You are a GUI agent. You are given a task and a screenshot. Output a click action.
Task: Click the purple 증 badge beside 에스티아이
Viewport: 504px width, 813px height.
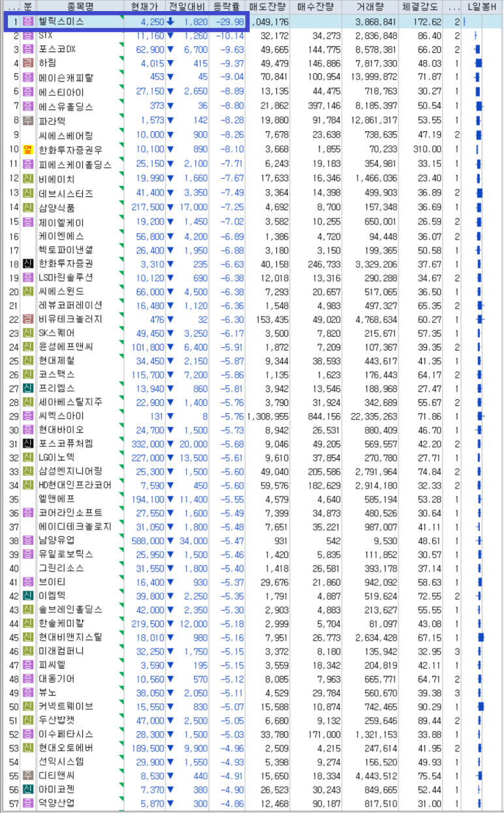27,92
